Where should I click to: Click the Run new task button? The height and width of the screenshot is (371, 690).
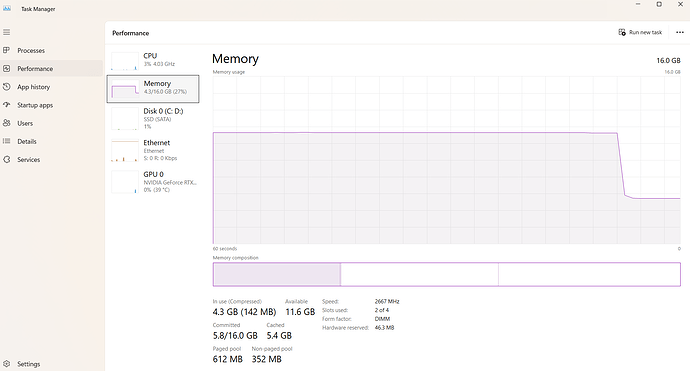[640, 32]
